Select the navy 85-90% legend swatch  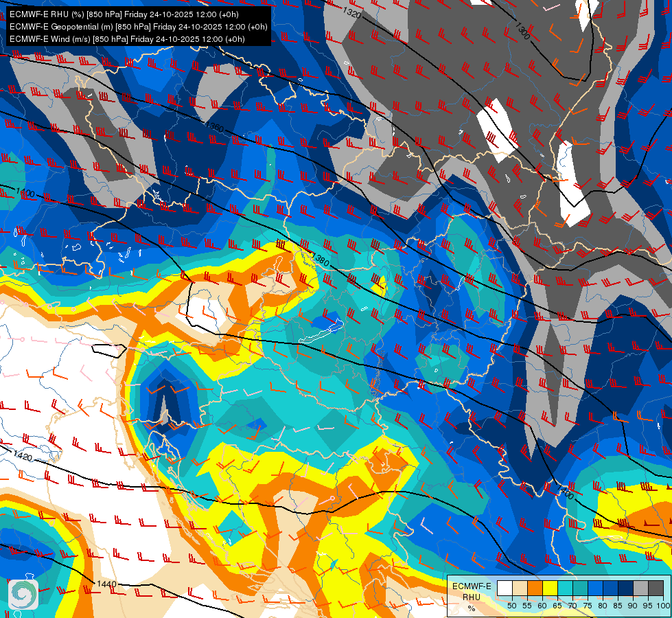click(626, 588)
